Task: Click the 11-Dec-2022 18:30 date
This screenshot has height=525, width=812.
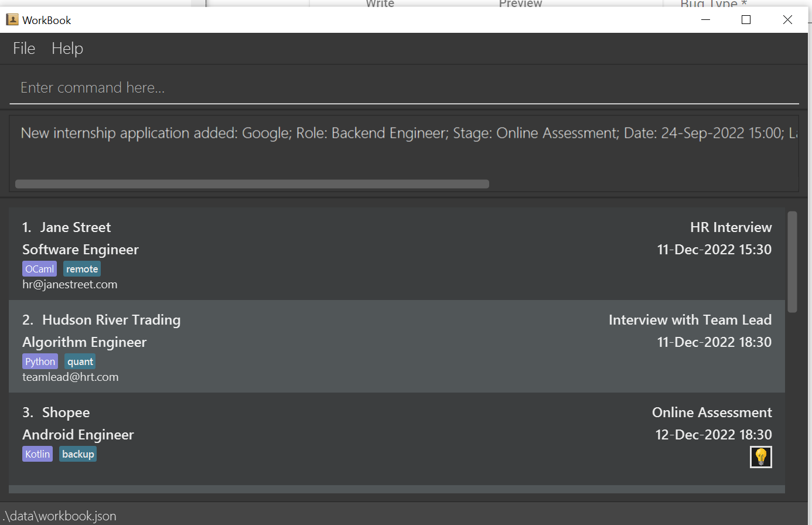Action: (x=715, y=342)
